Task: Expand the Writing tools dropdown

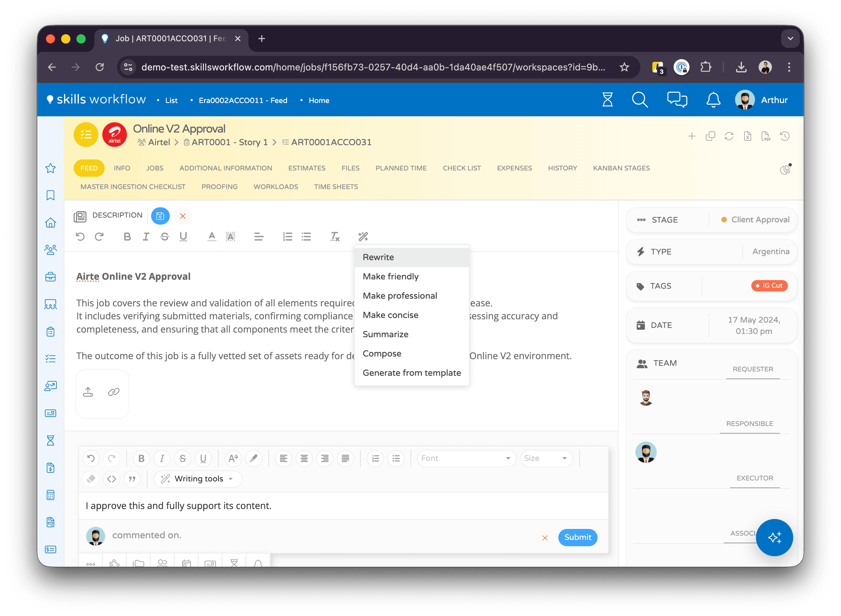Action: tap(198, 479)
